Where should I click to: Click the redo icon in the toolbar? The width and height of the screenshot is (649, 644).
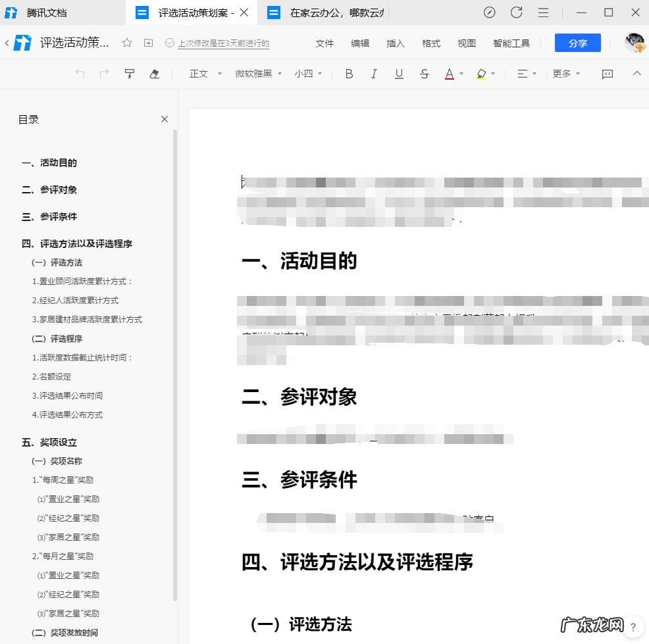pyautogui.click(x=104, y=74)
